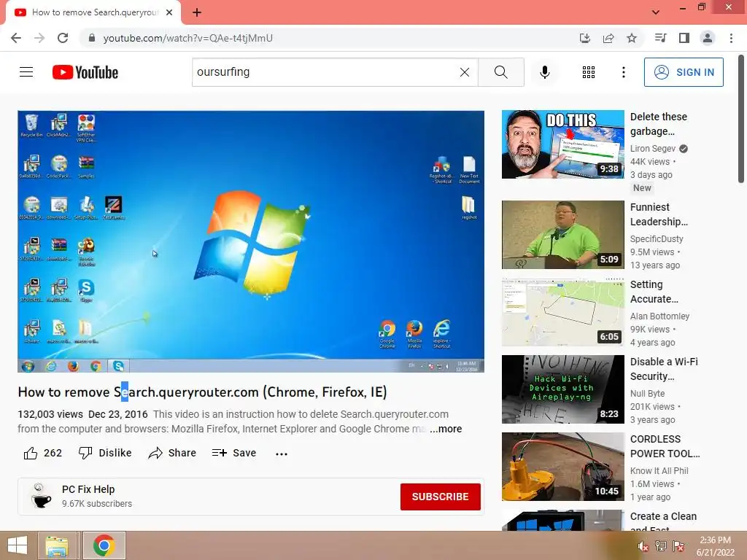Viewport: 747px width, 560px height.
Task: Open 'Funniest Leadership...' title link
Action: tap(659, 214)
